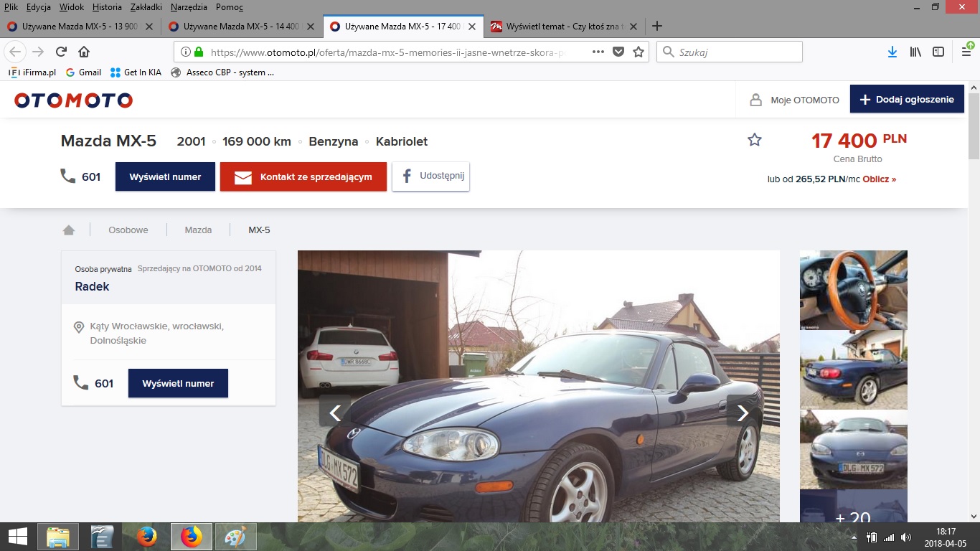Open seller Radek profile link
This screenshot has height=551, width=980.
tap(92, 286)
